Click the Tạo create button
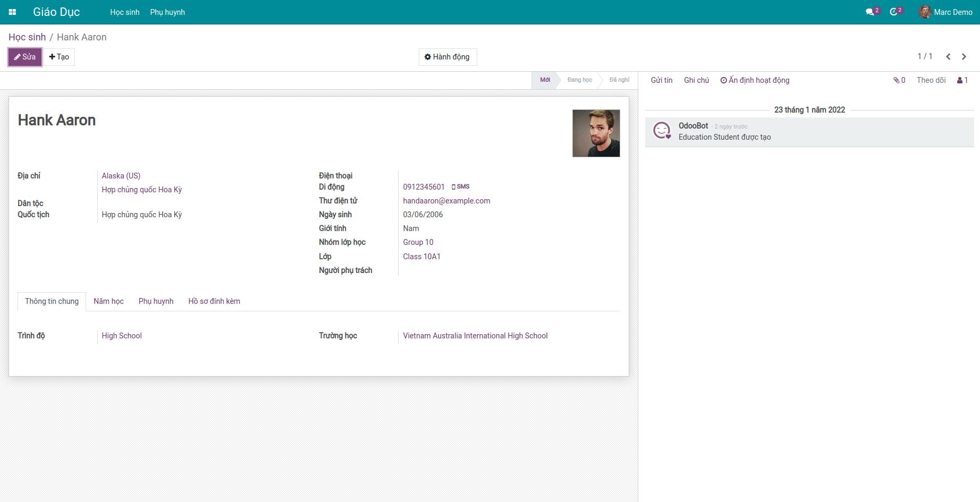 click(x=59, y=57)
